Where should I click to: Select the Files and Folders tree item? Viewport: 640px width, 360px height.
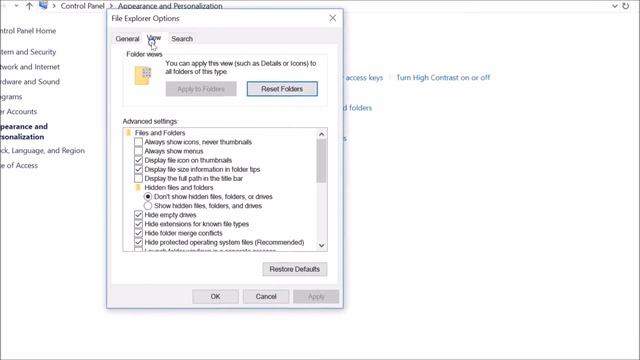(160, 133)
